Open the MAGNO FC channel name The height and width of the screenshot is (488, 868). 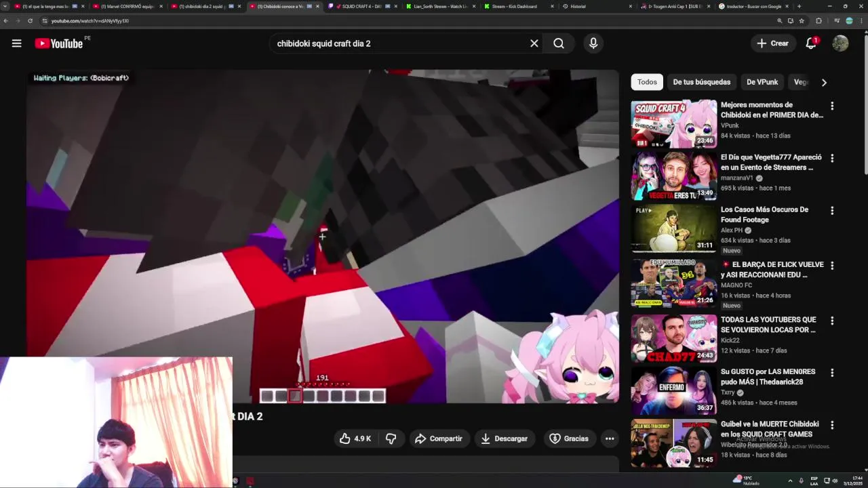pos(736,285)
